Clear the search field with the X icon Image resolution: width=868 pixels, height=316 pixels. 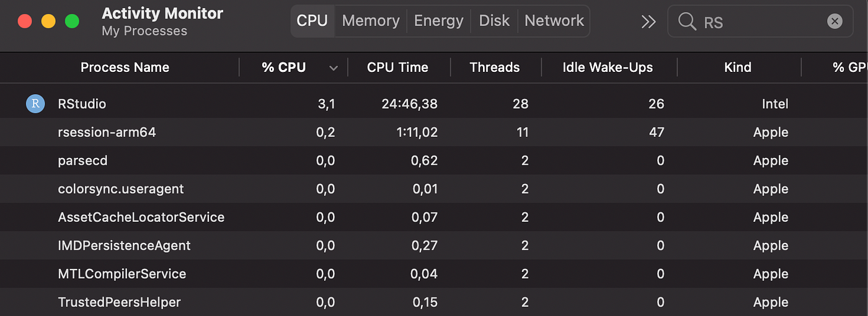pyautogui.click(x=835, y=22)
